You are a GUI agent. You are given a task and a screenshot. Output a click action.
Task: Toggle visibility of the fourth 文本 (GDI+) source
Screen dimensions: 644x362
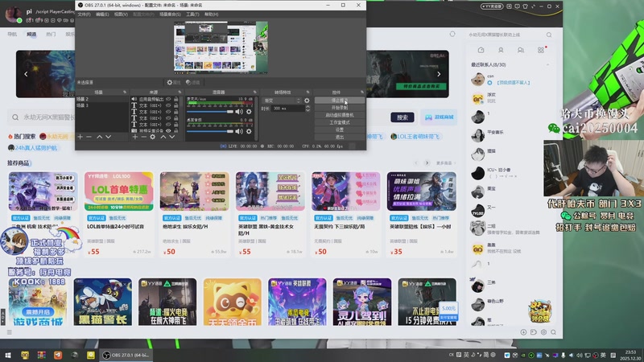168,125
